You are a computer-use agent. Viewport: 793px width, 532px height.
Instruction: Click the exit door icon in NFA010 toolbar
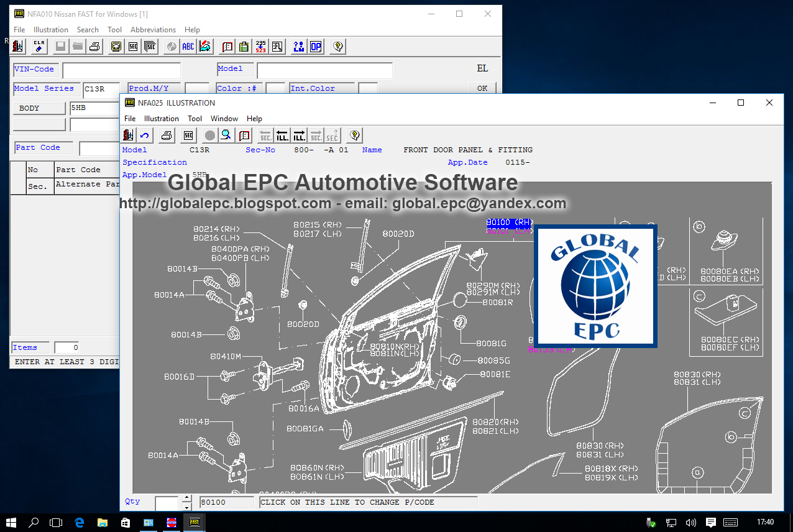click(x=18, y=46)
